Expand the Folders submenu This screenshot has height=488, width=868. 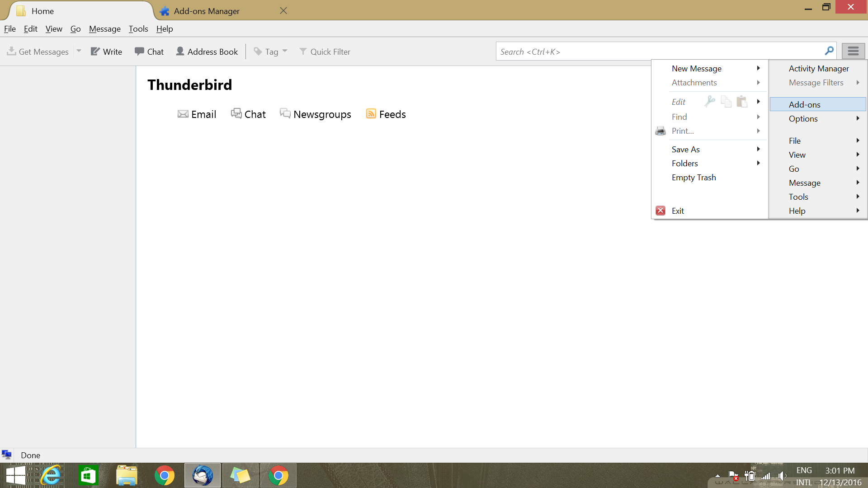[710, 163]
